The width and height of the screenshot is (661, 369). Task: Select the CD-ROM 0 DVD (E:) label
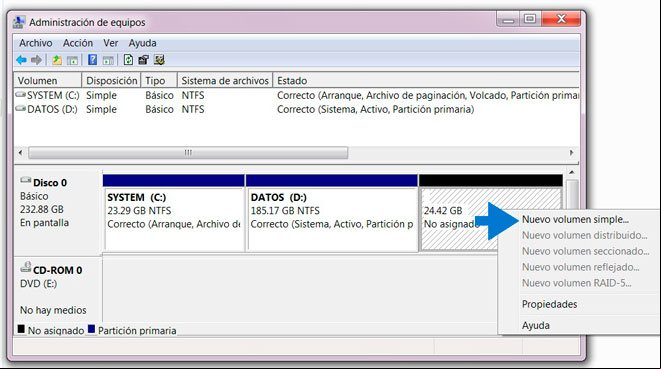click(x=58, y=290)
